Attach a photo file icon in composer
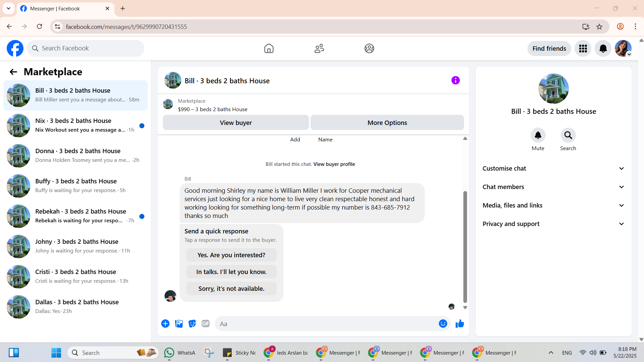 (x=179, y=324)
